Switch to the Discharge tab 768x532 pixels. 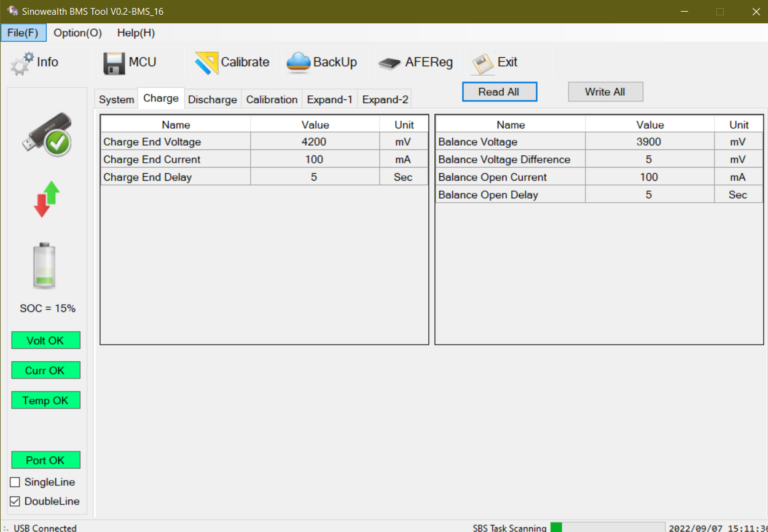tap(212, 100)
